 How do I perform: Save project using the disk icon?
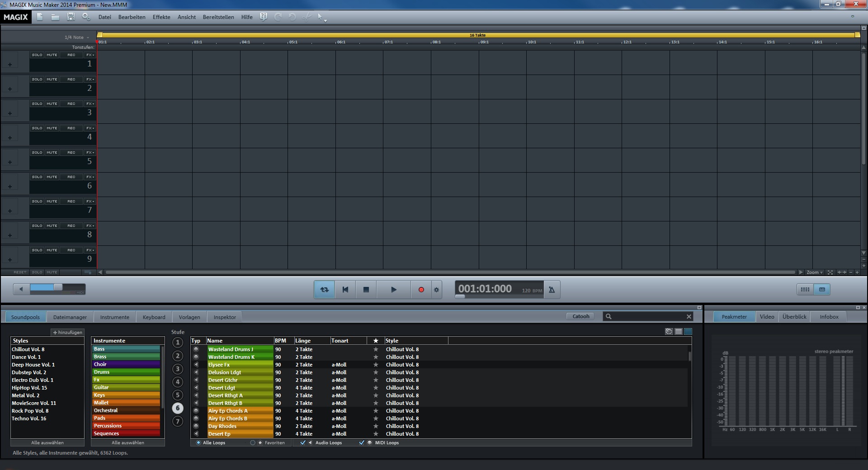71,17
